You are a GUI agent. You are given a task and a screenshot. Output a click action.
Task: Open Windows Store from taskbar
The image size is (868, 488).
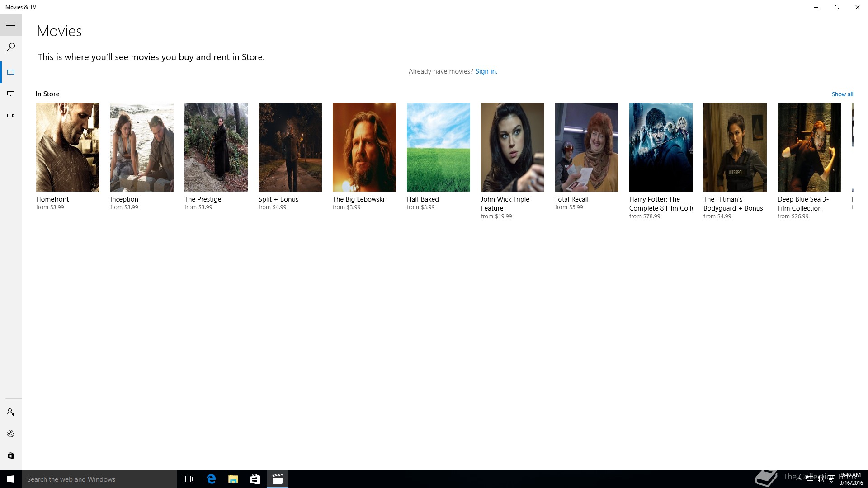pos(255,479)
